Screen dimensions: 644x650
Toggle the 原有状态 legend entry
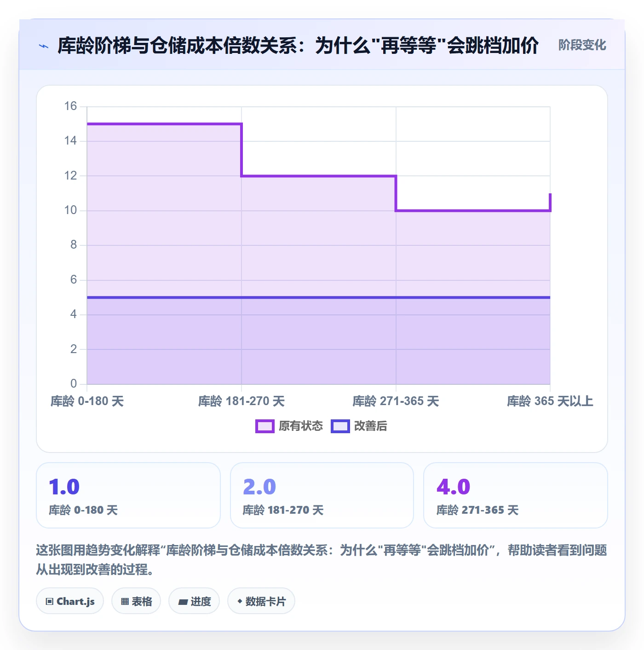point(289,426)
